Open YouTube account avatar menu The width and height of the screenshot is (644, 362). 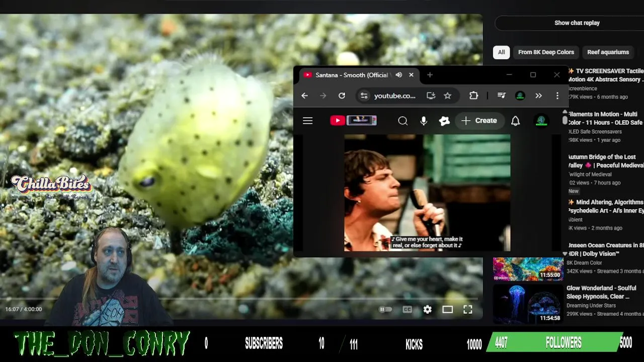tap(541, 121)
